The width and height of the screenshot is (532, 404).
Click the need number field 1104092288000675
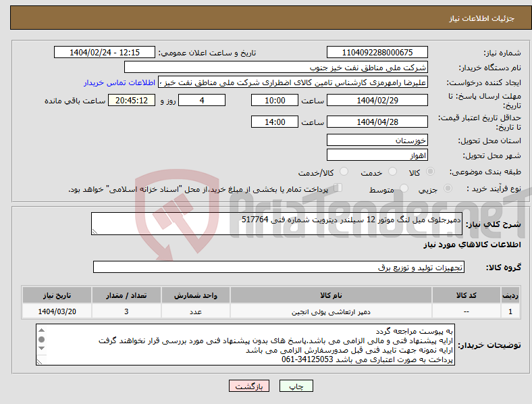(377, 52)
